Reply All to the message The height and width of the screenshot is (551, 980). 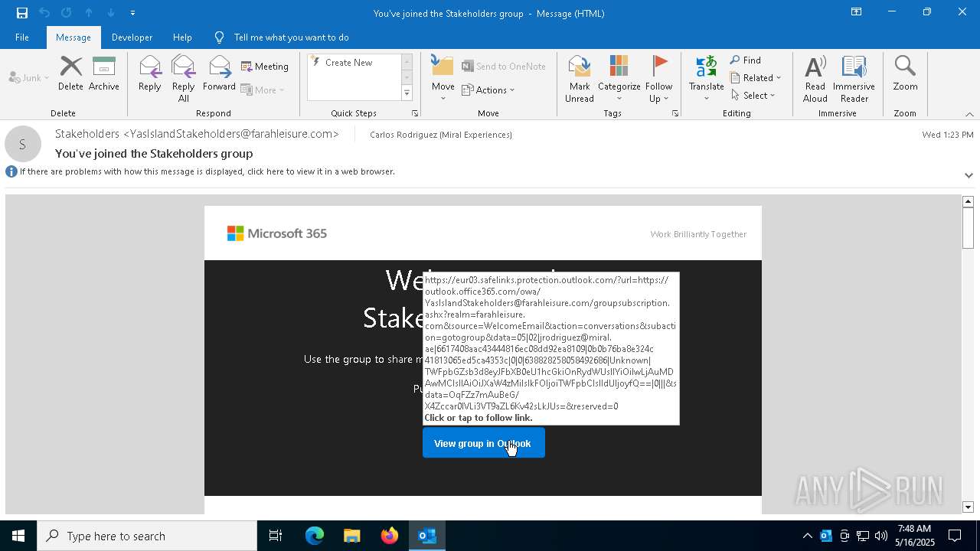(183, 78)
